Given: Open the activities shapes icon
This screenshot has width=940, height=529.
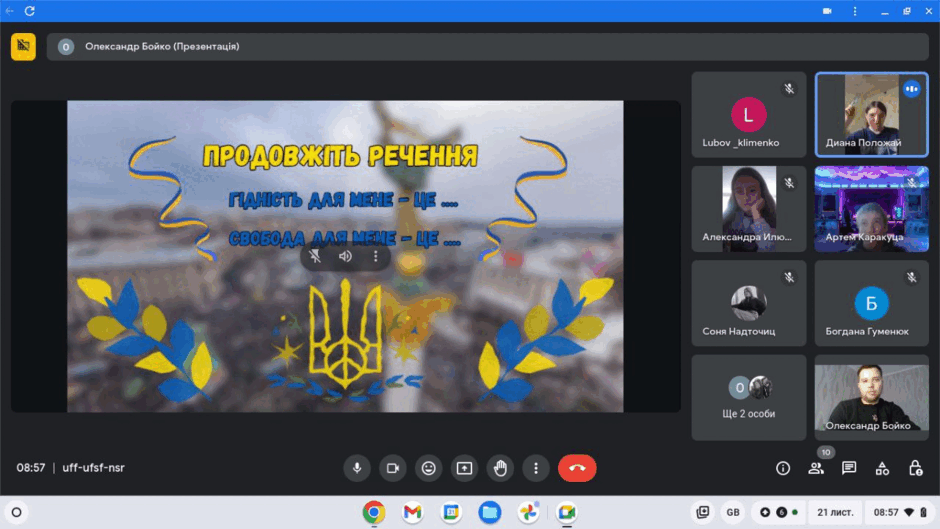Looking at the screenshot, I should click(882, 468).
